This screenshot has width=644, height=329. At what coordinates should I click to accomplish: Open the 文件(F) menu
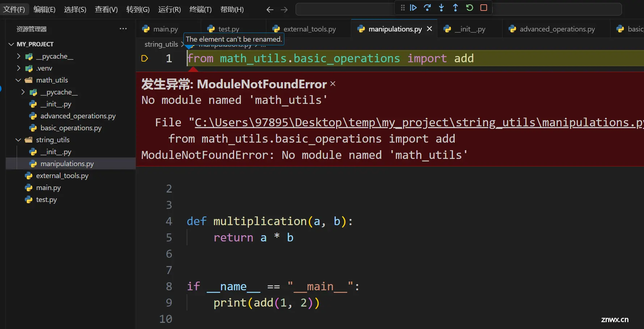click(x=14, y=9)
